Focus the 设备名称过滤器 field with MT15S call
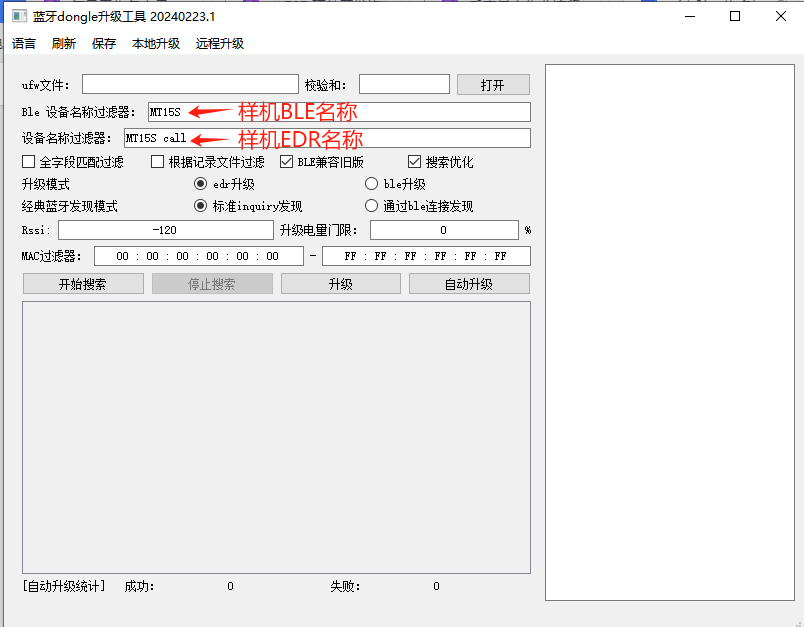Viewport: 804px width, 627px height. 327,138
